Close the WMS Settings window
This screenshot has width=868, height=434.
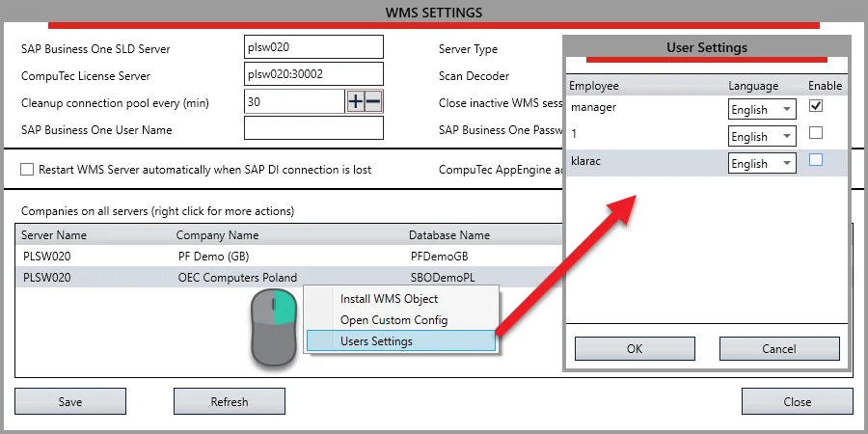[x=798, y=401]
